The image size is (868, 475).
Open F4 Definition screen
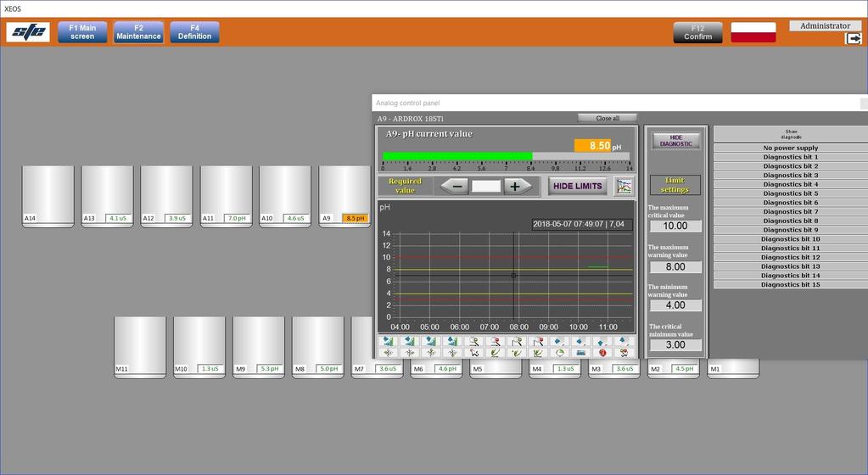[x=194, y=32]
